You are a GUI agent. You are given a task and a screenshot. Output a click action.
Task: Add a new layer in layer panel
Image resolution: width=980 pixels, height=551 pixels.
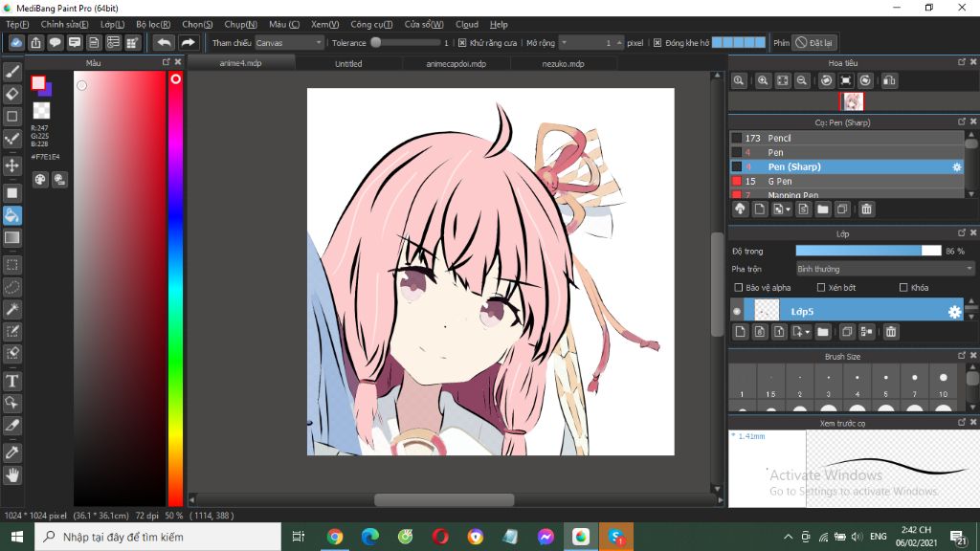[740, 332]
